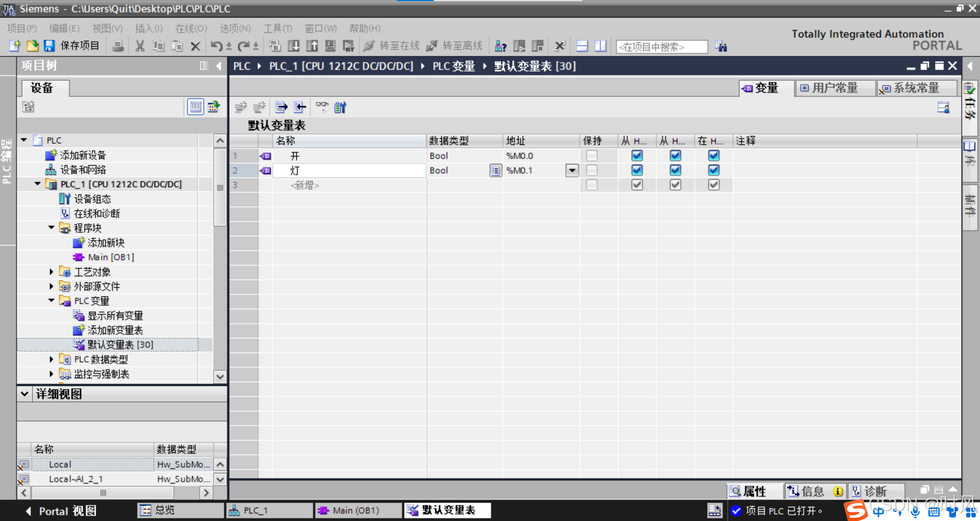The height and width of the screenshot is (521, 980).
Task: Click the copy icon in toolbar
Action: (x=159, y=46)
